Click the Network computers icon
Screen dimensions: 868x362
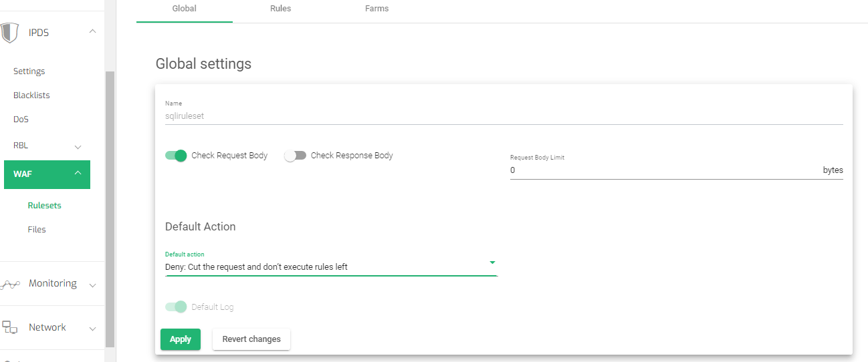(10, 327)
